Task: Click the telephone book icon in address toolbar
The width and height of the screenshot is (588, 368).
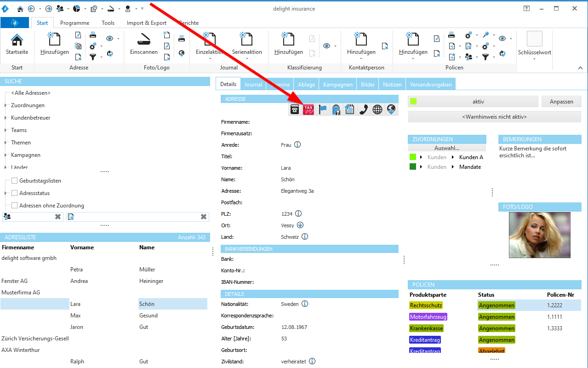Action: (x=295, y=109)
